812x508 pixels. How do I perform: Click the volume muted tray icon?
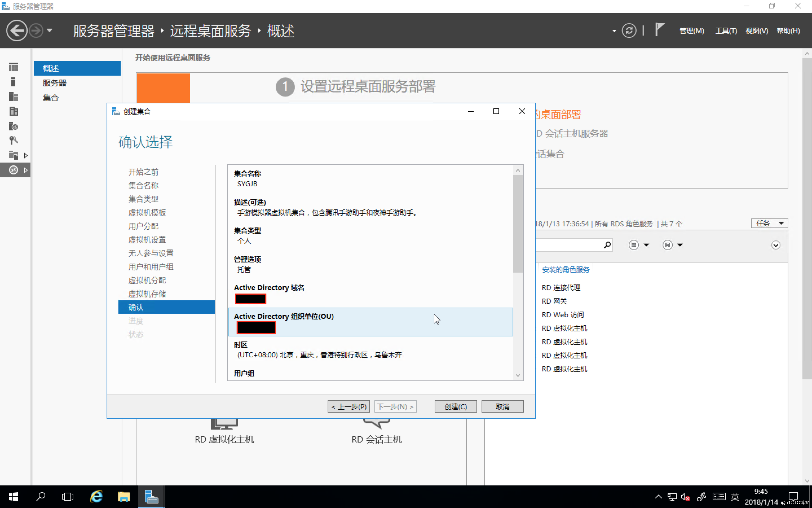(x=685, y=497)
